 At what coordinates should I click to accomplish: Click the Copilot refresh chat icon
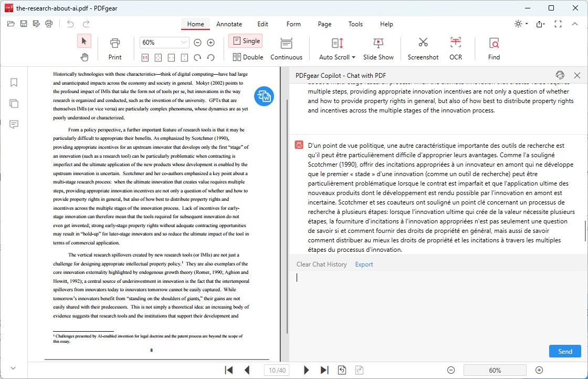560,75
